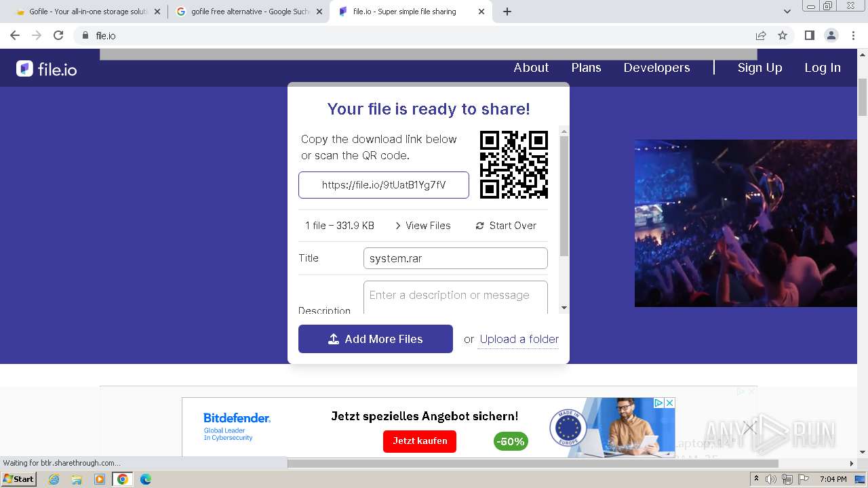This screenshot has width=868, height=488.
Task: Click the -50% badge in the ad
Action: 511,442
